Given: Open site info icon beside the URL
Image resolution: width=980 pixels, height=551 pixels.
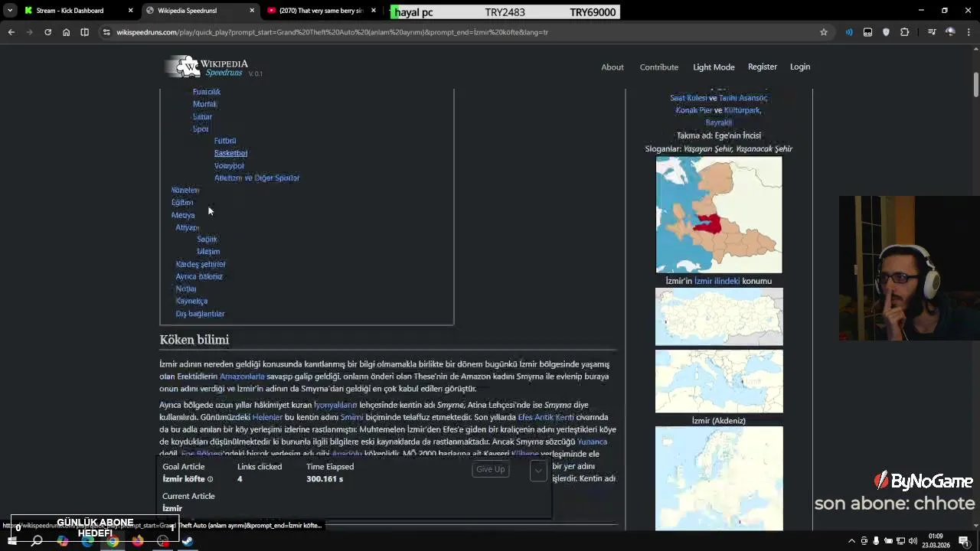Looking at the screenshot, I should tap(106, 32).
